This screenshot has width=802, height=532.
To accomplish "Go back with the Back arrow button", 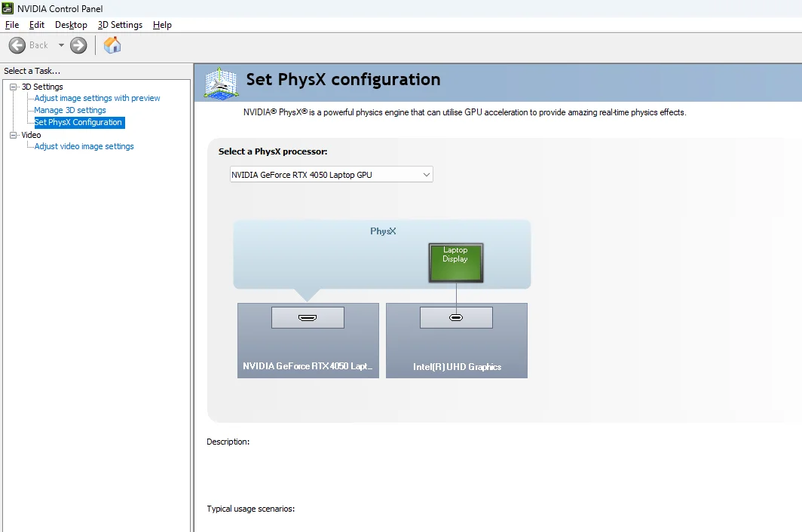I will (17, 45).
